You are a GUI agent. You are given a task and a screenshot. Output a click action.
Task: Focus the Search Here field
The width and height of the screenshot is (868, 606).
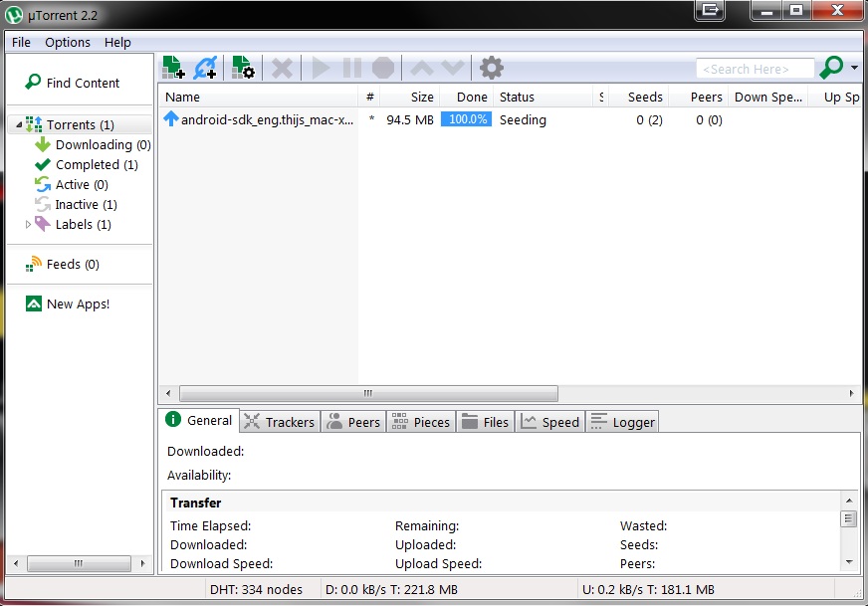click(x=756, y=69)
